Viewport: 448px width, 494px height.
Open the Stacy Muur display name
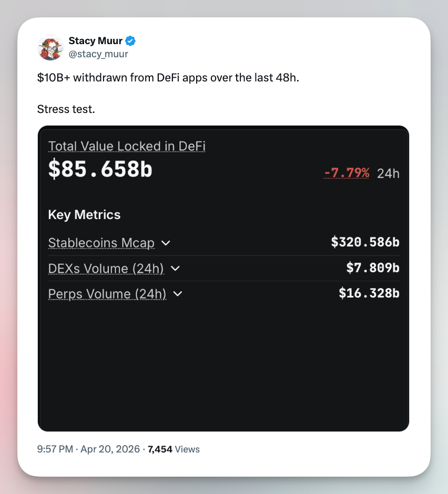pos(95,41)
